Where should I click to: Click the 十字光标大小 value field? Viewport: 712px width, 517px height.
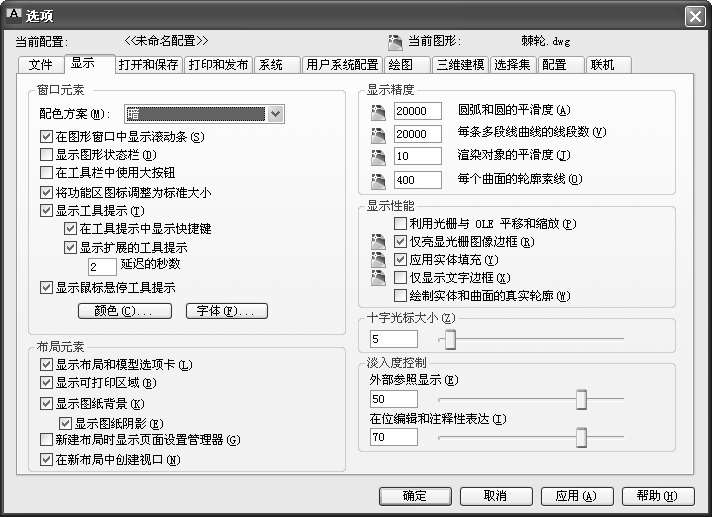click(393, 339)
